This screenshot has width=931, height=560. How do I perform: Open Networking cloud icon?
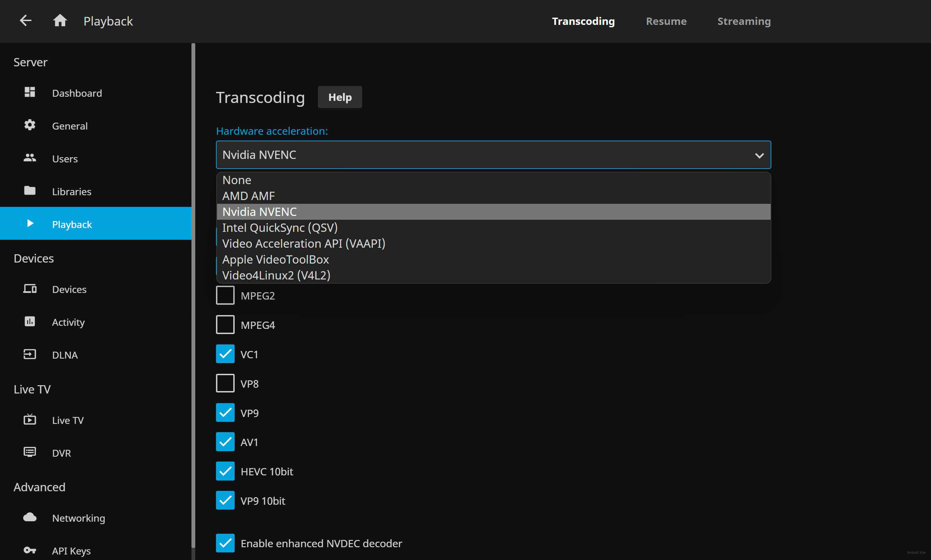click(x=30, y=518)
